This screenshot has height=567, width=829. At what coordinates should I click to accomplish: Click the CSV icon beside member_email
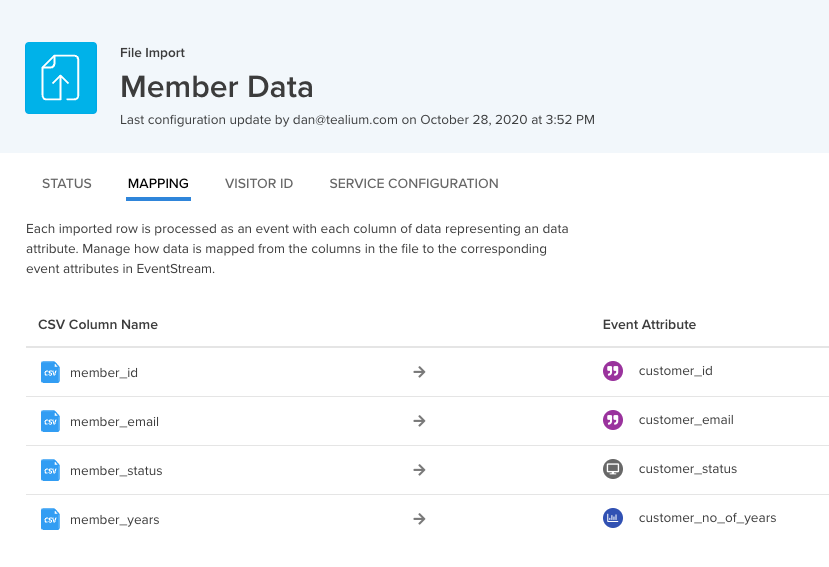[x=50, y=421]
